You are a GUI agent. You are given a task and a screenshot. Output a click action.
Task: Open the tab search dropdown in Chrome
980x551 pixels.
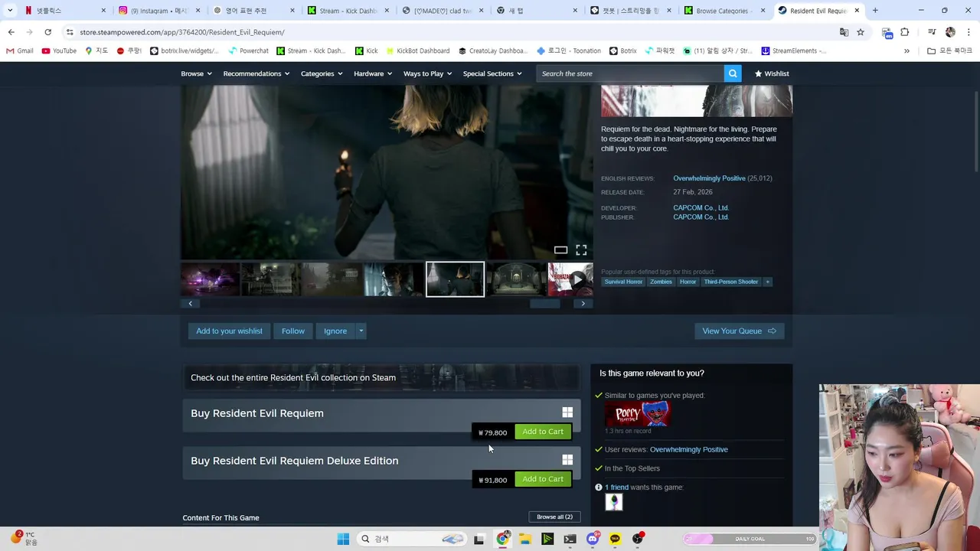10,11
